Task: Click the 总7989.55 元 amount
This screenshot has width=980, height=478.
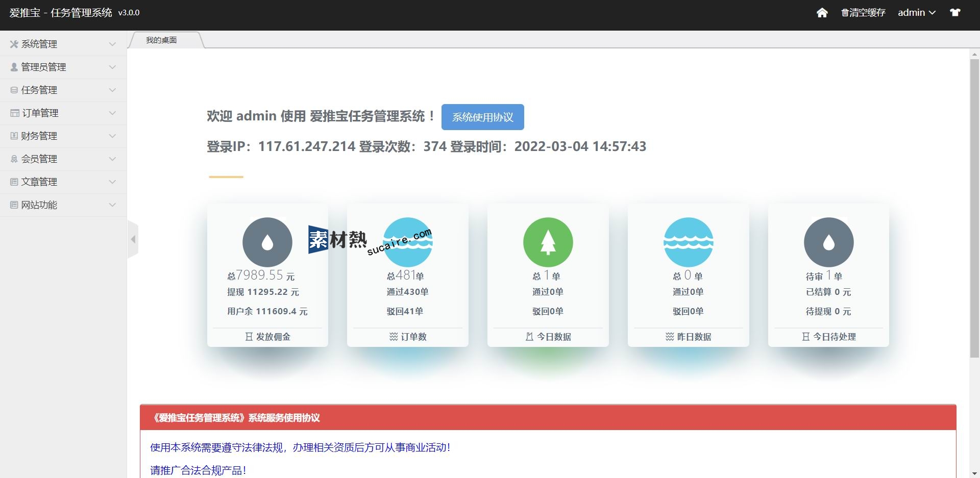Action: (261, 275)
